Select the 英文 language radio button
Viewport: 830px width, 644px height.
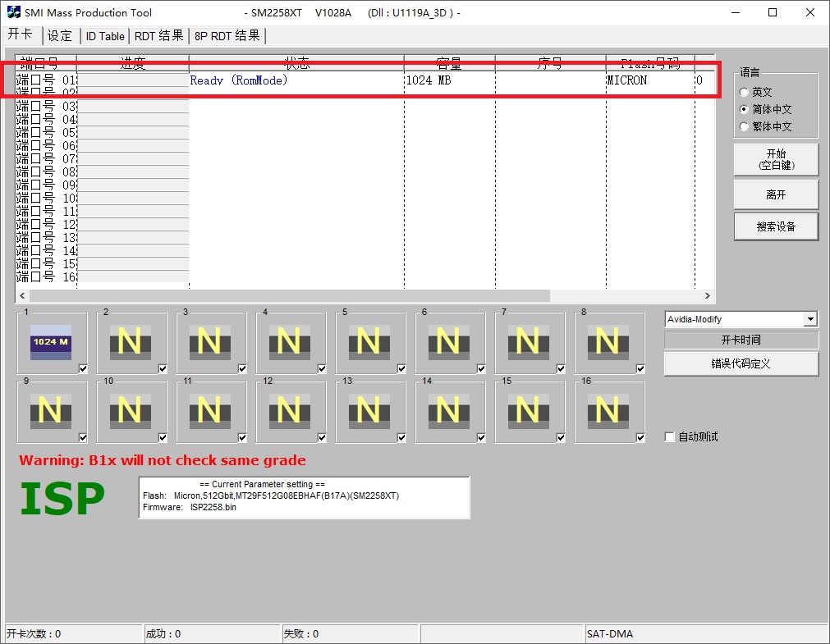click(745, 93)
